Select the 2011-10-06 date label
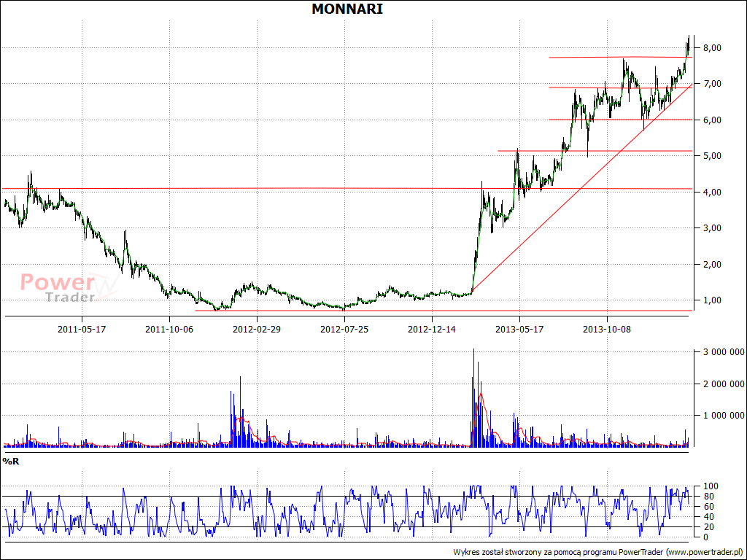This screenshot has height=560, width=747. 169,329
